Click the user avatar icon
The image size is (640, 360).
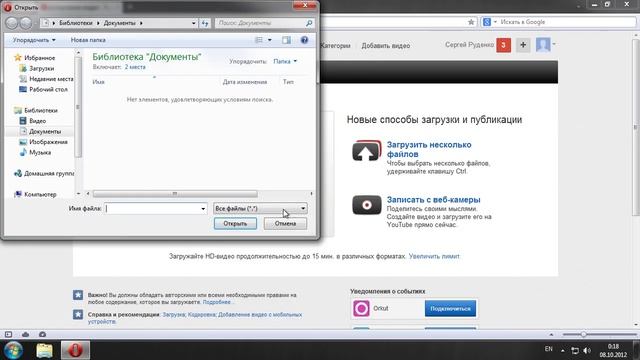(x=543, y=45)
